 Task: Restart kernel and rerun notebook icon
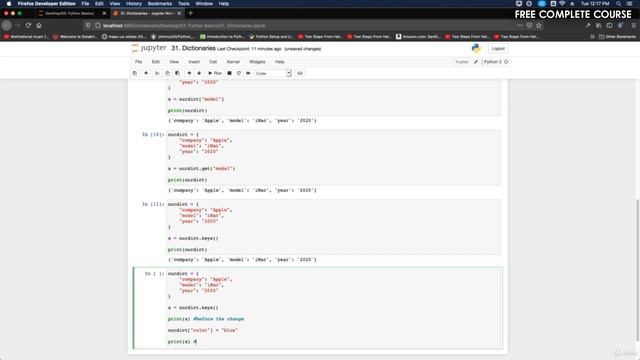coord(248,73)
